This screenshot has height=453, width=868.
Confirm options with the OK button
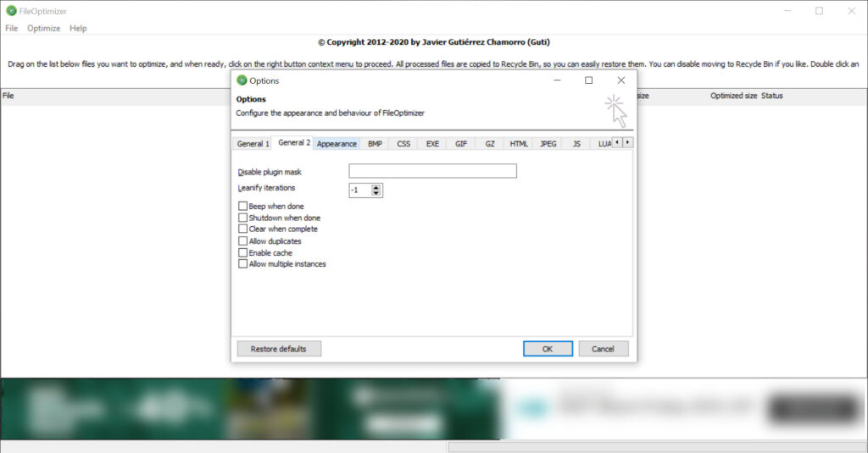(548, 349)
